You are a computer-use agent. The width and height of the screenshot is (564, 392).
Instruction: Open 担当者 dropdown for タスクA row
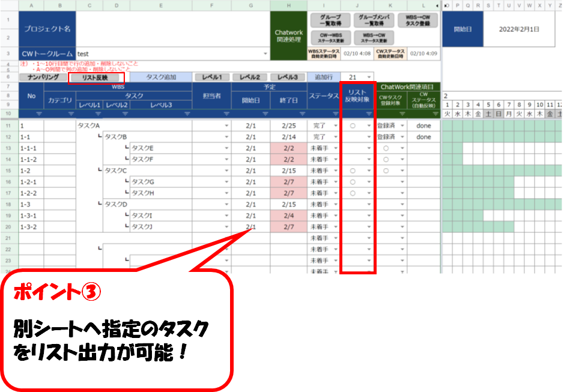click(226, 126)
